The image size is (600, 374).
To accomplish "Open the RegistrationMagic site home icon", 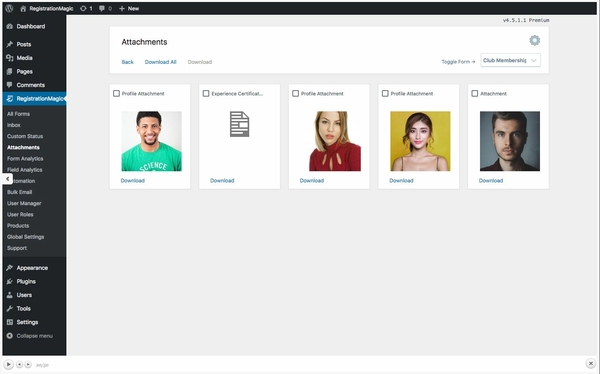I will pyautogui.click(x=23, y=8).
